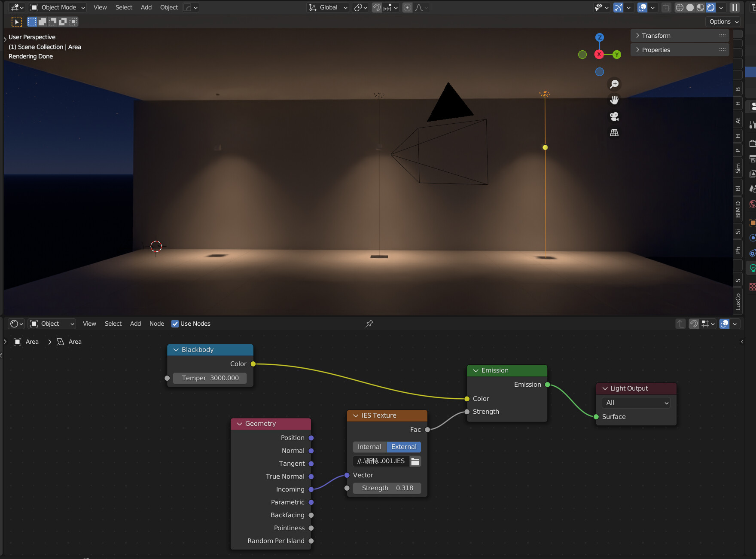Click the Zoom magnifier in viewport gizmos
This screenshot has width=756, height=559.
point(614,84)
